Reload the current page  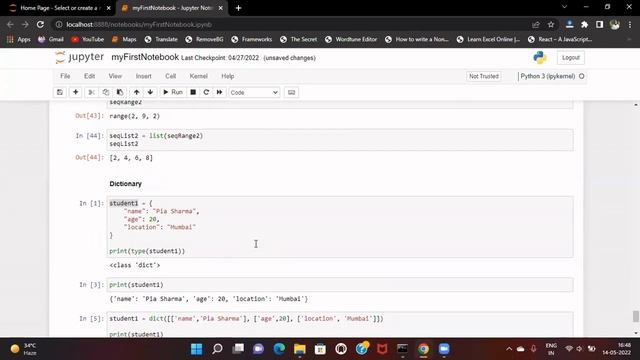[40, 24]
